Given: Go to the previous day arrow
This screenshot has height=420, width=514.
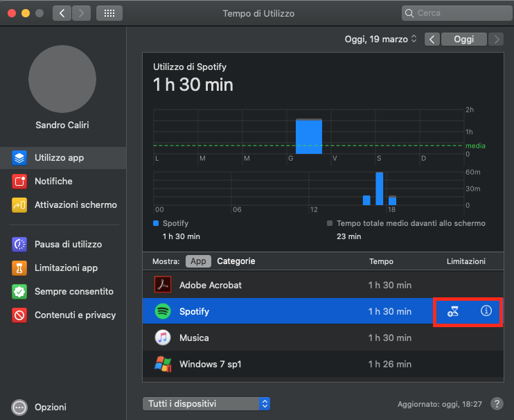Looking at the screenshot, I should (432, 40).
